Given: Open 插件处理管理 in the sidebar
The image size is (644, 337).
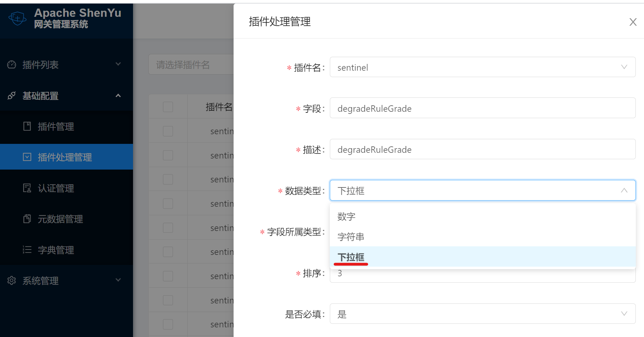Looking at the screenshot, I should (x=65, y=157).
